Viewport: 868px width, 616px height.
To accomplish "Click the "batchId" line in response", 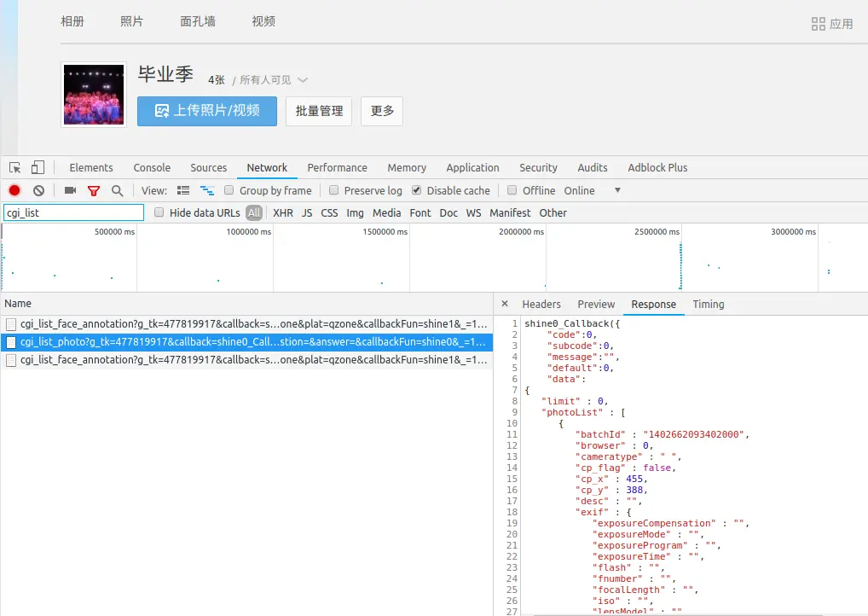I will click(x=662, y=434).
